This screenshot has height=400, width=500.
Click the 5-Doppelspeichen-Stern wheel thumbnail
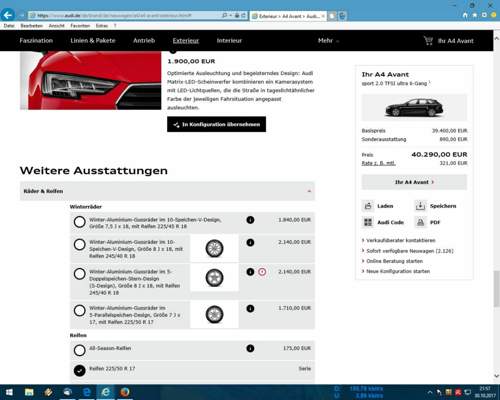(214, 278)
